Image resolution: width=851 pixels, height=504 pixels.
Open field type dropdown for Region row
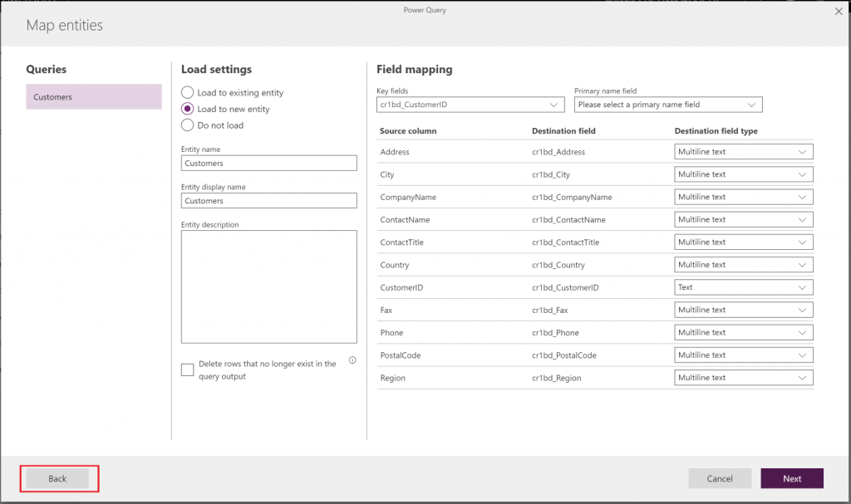[744, 378]
